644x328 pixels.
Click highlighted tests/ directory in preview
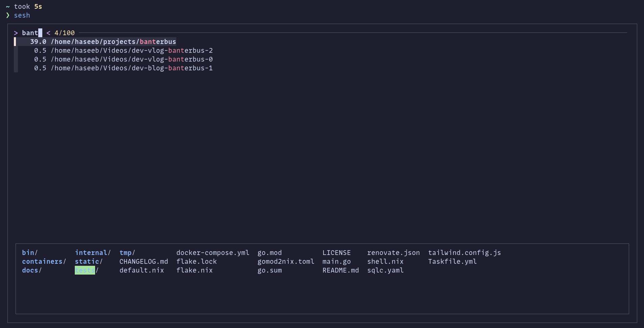coord(87,270)
